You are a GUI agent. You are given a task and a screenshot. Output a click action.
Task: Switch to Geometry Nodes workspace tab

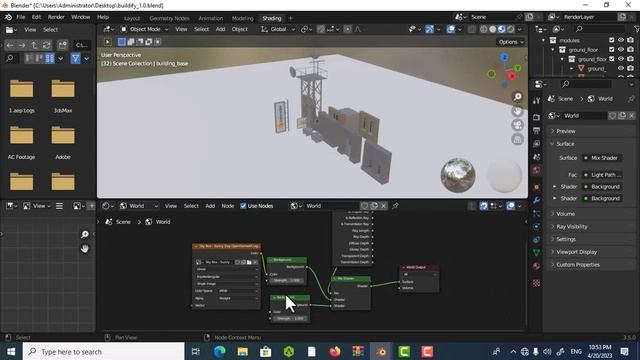tap(169, 18)
